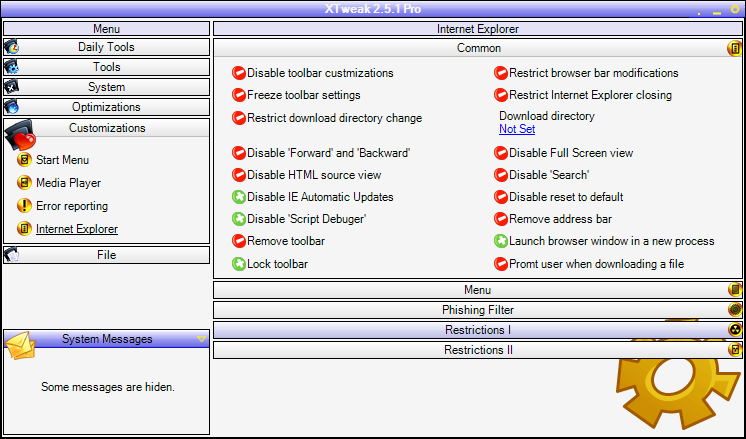This screenshot has height=439, width=746.
Task: Click the Internet Explorer sidebar item icon
Action: coord(24,229)
